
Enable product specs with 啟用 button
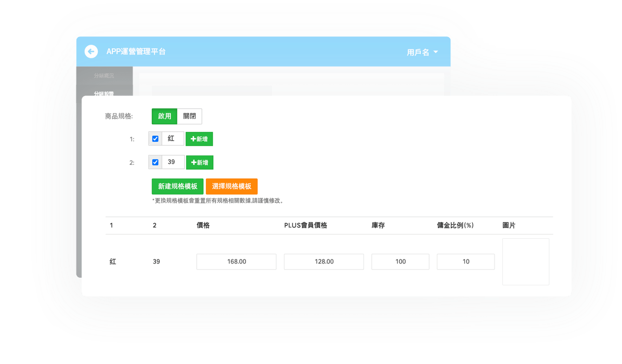pyautogui.click(x=164, y=116)
